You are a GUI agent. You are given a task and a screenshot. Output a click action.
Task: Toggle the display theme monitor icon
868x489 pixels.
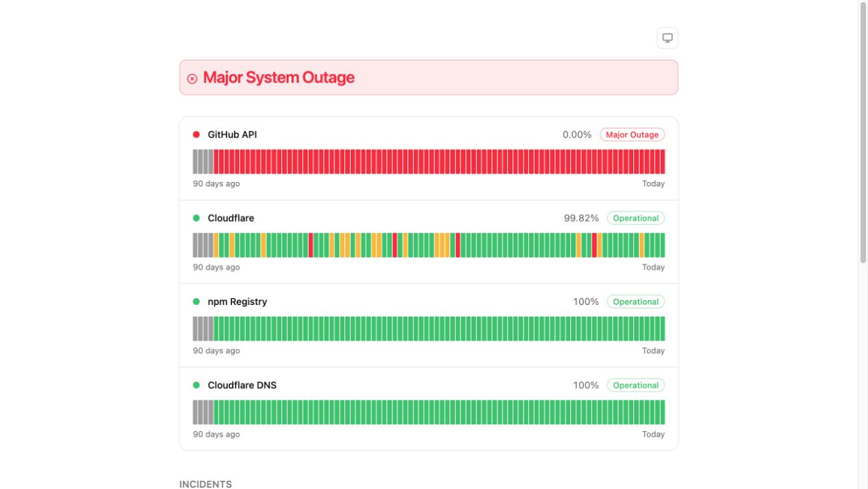667,38
